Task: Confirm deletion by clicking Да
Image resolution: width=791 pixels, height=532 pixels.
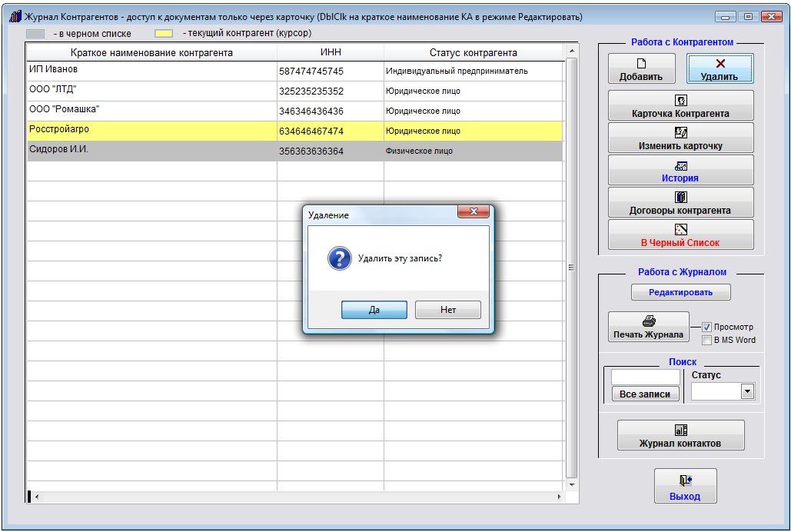Action: (374, 310)
